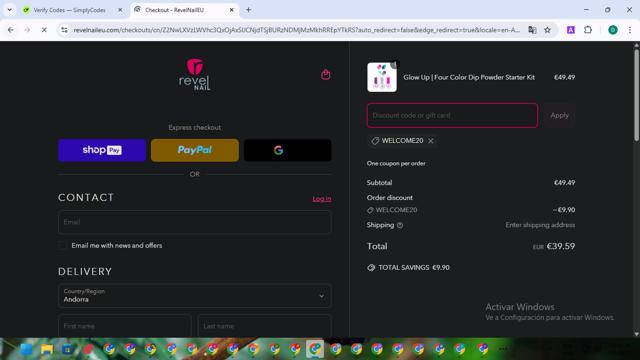The height and width of the screenshot is (360, 640).
Task: Expand the tab search dropdown
Action: point(9,10)
